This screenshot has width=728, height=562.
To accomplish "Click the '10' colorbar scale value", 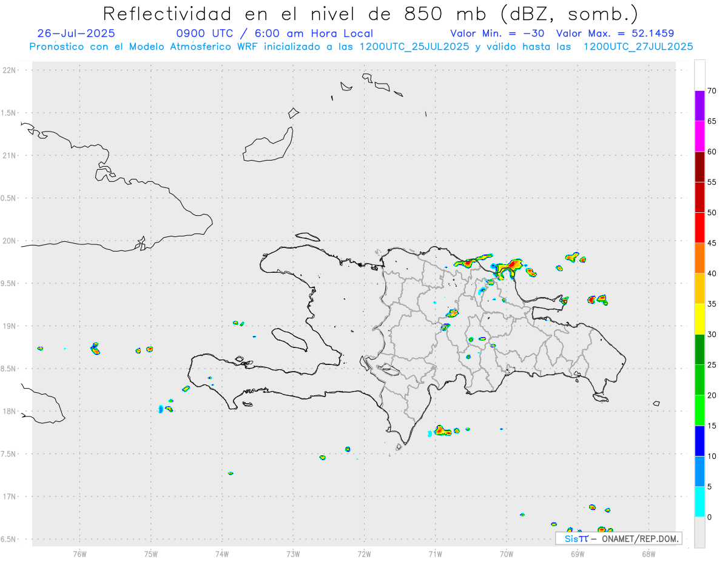I will click(x=712, y=457).
